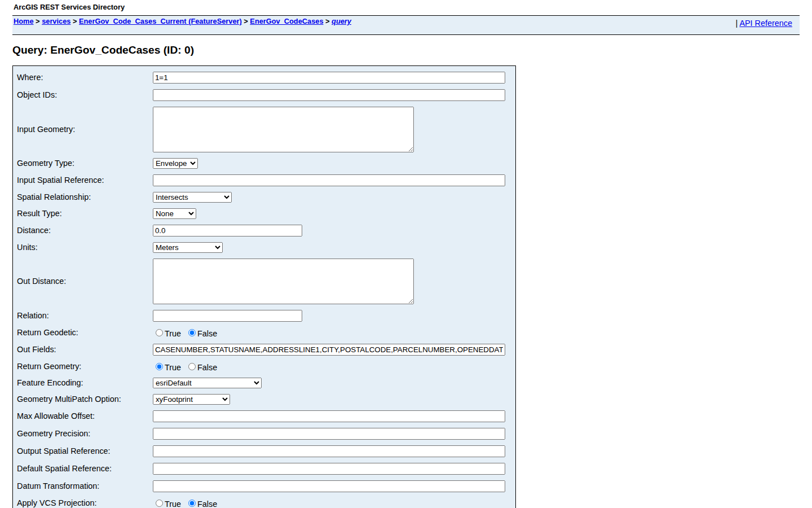Click the Out Distance textarea resize handle
This screenshot has width=812, height=508.
point(411,301)
